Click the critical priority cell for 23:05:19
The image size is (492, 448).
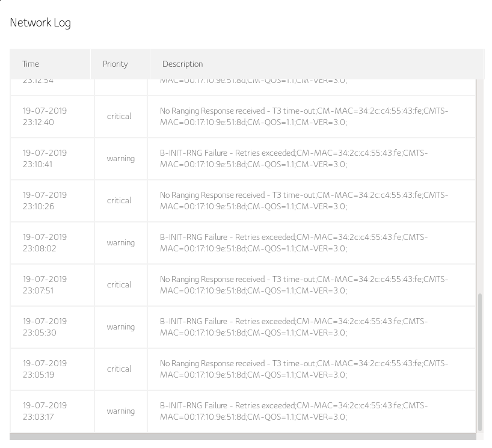pyautogui.click(x=119, y=369)
